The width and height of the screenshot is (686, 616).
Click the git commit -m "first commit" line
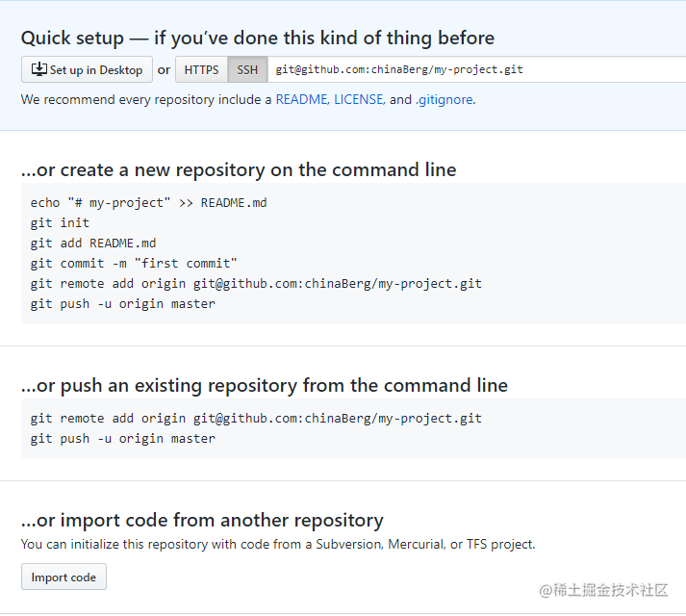(134, 264)
